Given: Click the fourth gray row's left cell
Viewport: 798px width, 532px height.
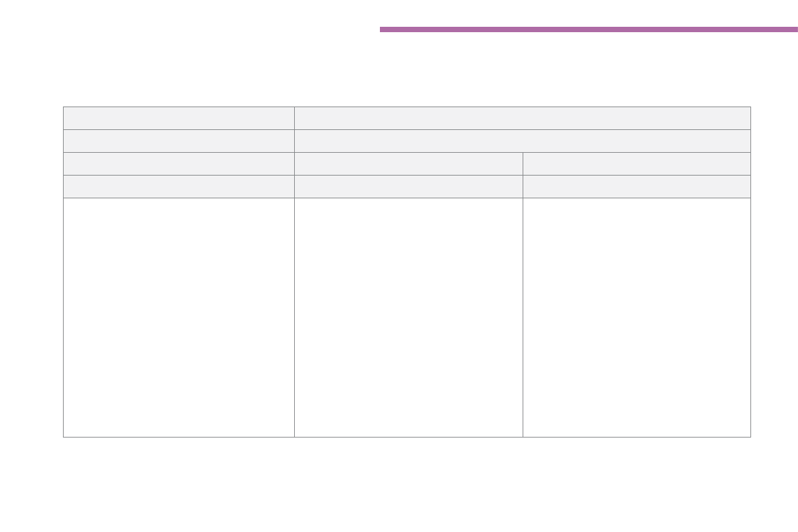Looking at the screenshot, I should [179, 186].
